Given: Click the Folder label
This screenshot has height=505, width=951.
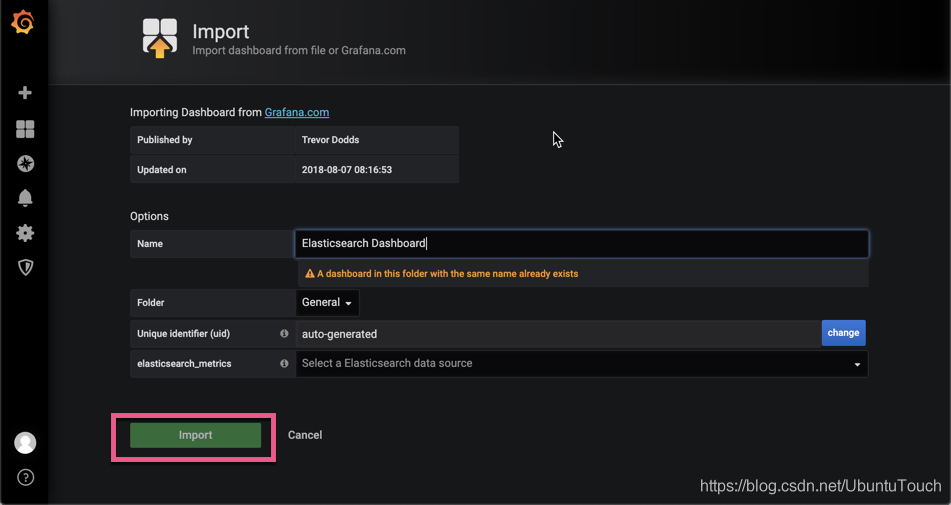Looking at the screenshot, I should pos(150,303).
